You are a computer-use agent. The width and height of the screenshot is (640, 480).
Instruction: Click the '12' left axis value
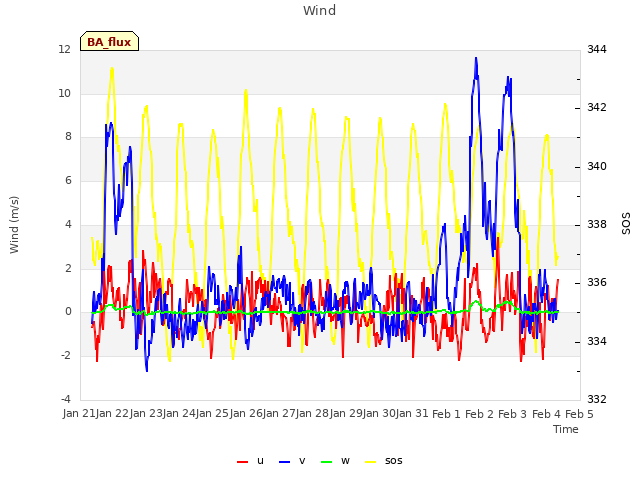[64, 49]
